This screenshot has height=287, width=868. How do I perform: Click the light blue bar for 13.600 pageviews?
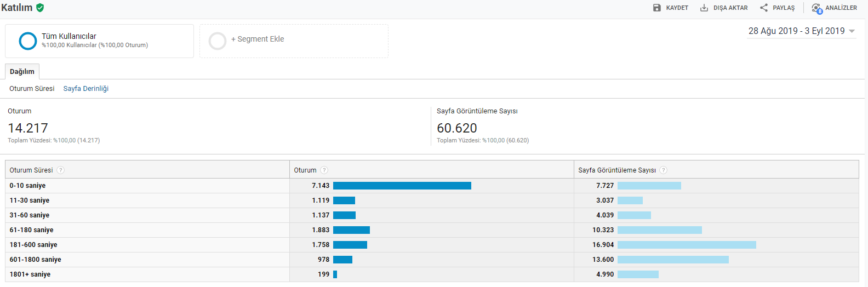673,260
